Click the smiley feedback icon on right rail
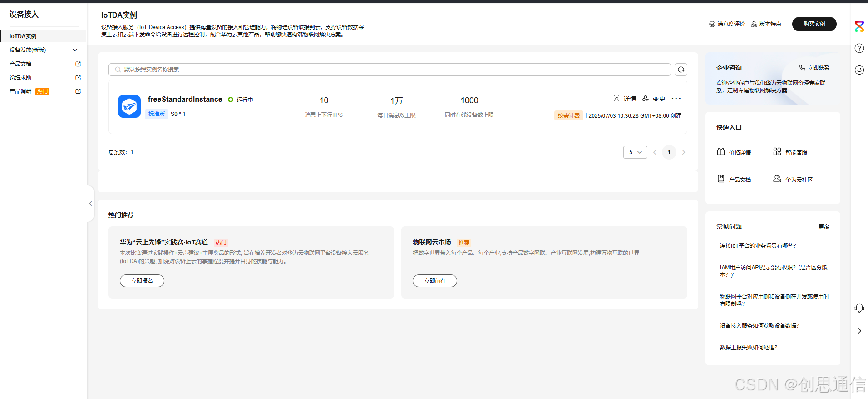 859,70
